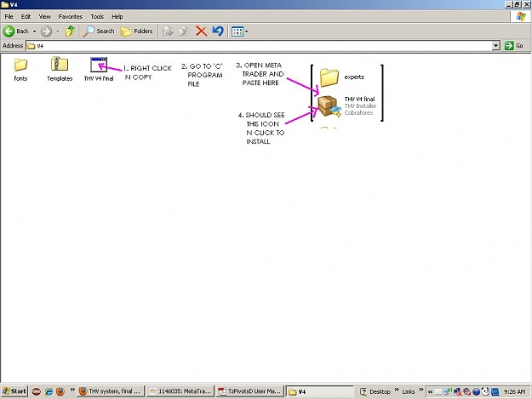The width and height of the screenshot is (532, 399).
Task: Open the Forward history dropdown arrow
Action: pyautogui.click(x=58, y=31)
